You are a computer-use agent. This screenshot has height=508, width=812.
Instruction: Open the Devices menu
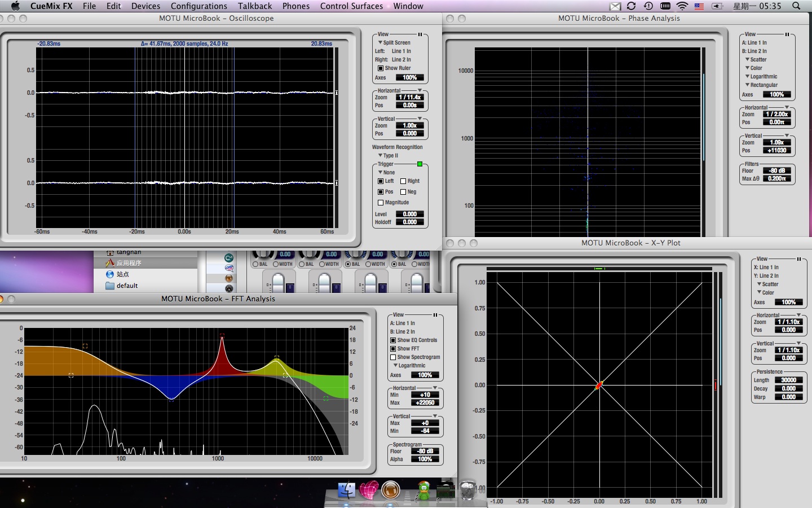tap(145, 6)
